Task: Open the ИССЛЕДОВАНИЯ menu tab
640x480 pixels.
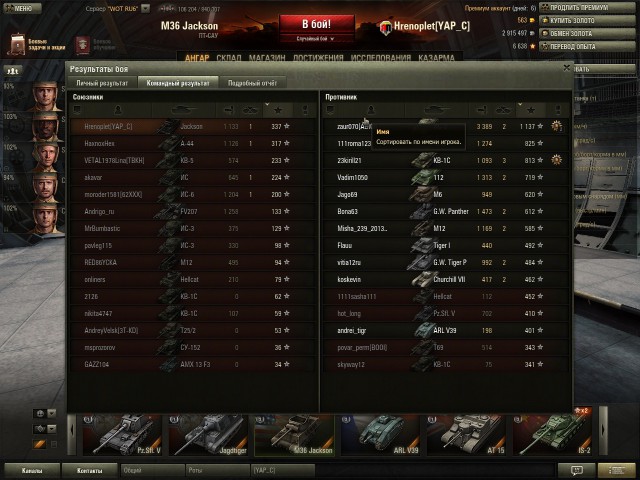Action: point(380,58)
